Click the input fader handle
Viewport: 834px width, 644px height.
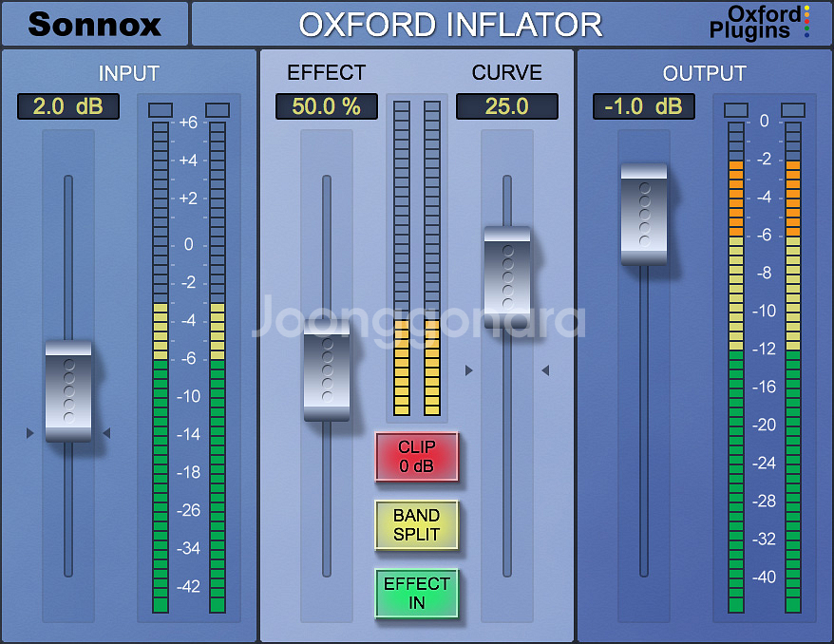pyautogui.click(x=68, y=391)
